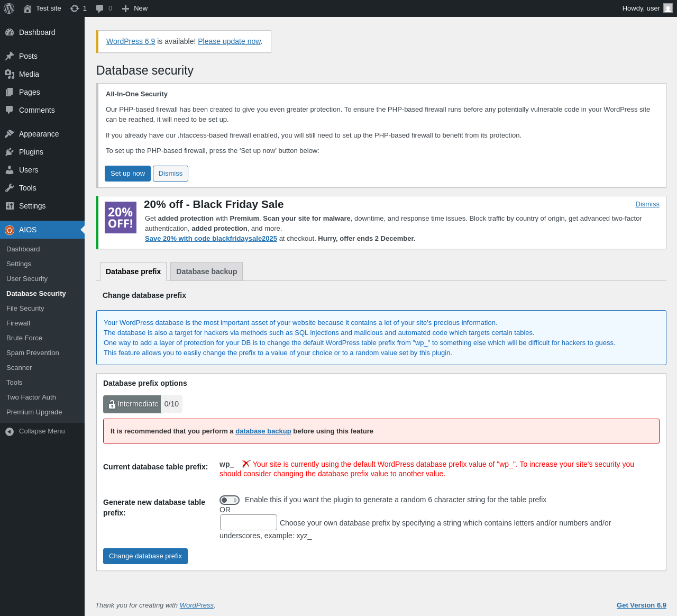Image resolution: width=677 pixels, height=616 pixels.
Task: Click the Tools wrench icon
Action: tap(10, 188)
